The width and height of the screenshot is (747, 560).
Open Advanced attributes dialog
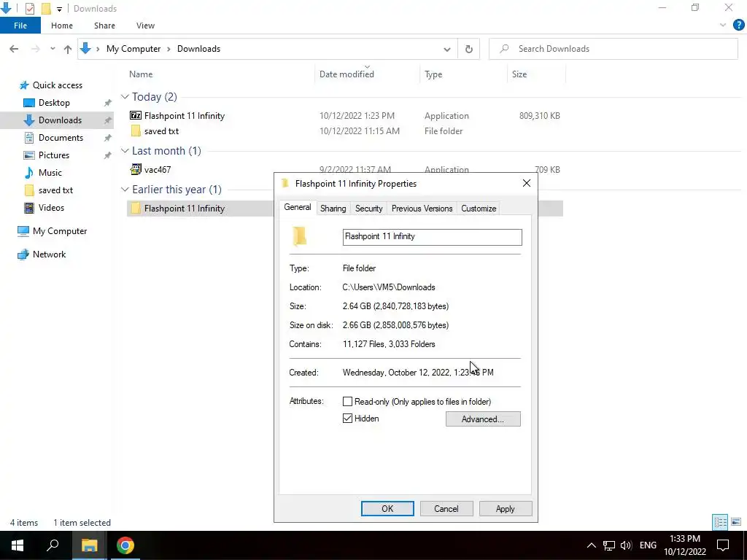click(483, 419)
